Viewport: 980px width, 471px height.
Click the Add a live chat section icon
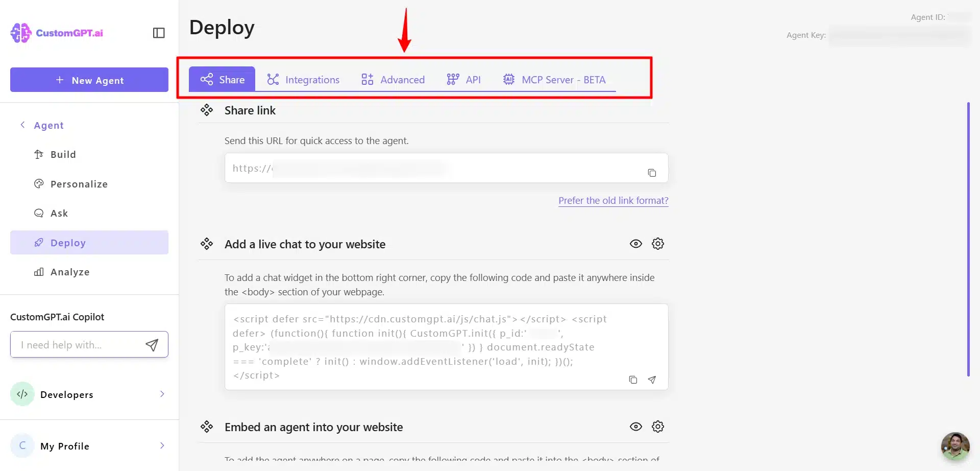tap(207, 244)
